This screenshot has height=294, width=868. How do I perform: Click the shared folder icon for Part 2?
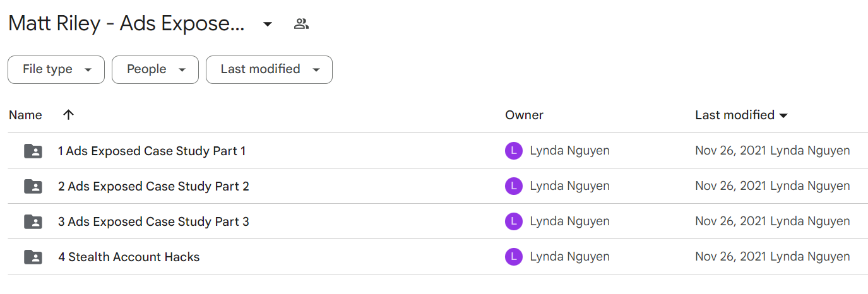point(33,186)
